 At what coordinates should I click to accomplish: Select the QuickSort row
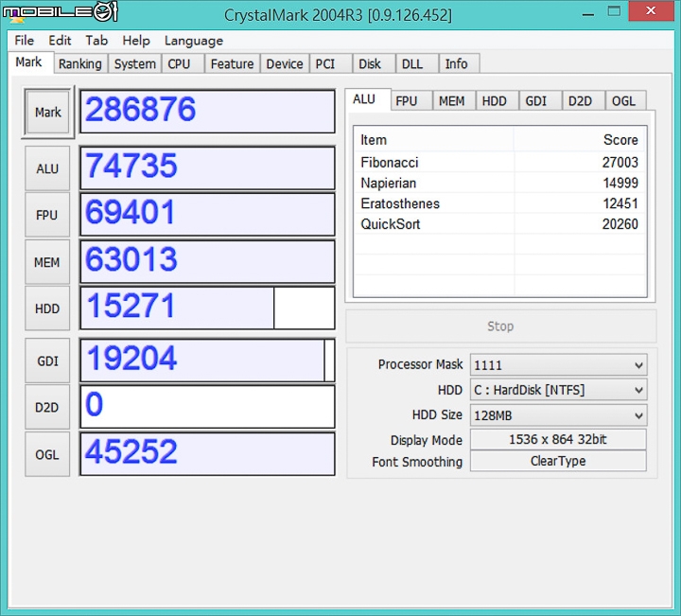499,224
